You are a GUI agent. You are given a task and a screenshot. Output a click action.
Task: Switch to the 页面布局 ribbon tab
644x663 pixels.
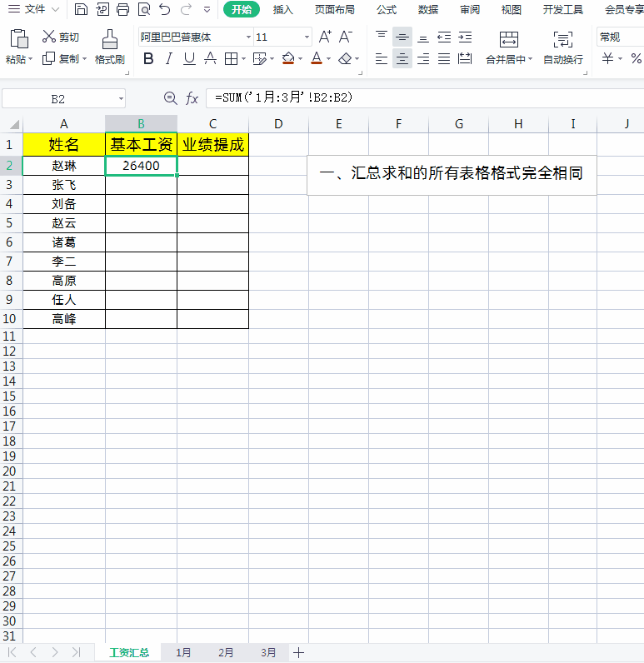tap(334, 9)
